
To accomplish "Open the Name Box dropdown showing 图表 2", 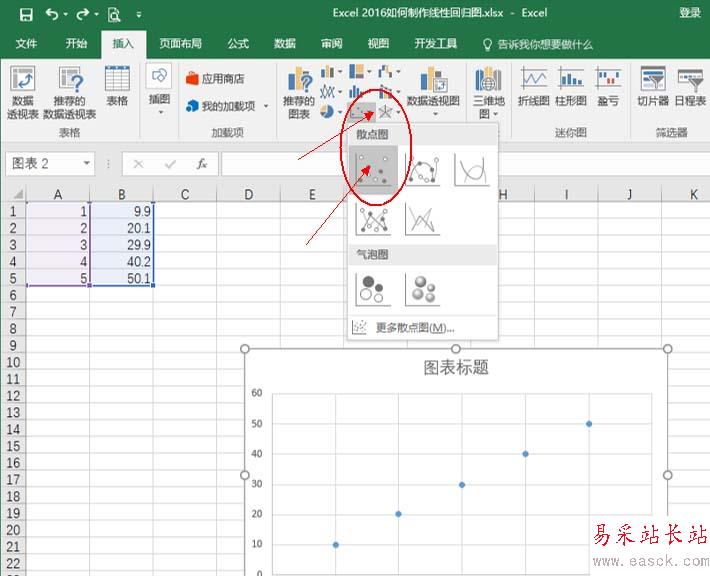I will tap(86, 163).
